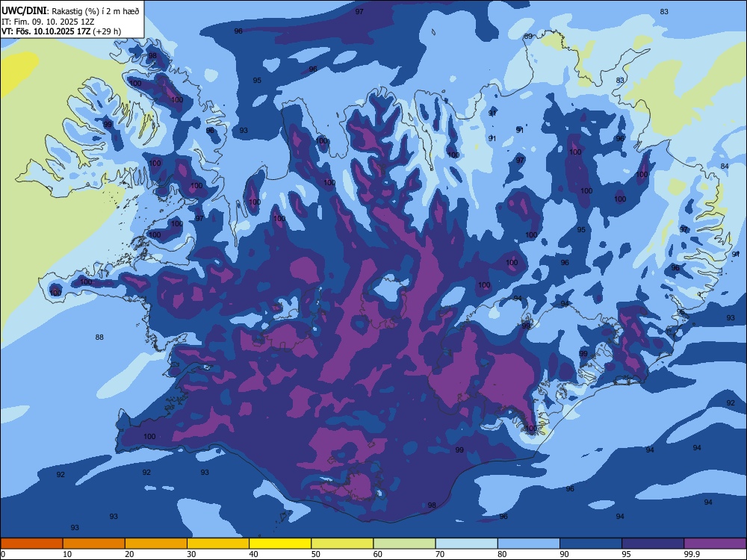Click the '99.9' legend scale label
Viewport: 747px width, 560px height.
tap(692, 554)
